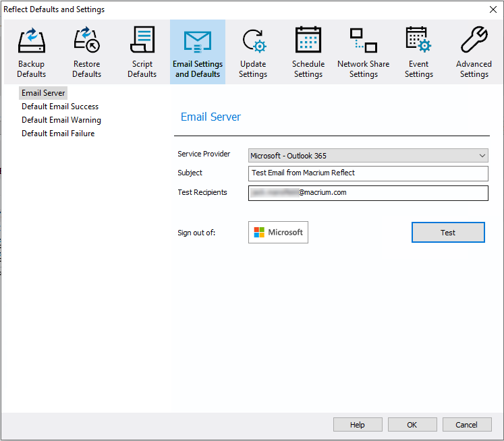This screenshot has height=441, width=504.
Task: Open the Default Email Warning page
Action: tap(61, 120)
